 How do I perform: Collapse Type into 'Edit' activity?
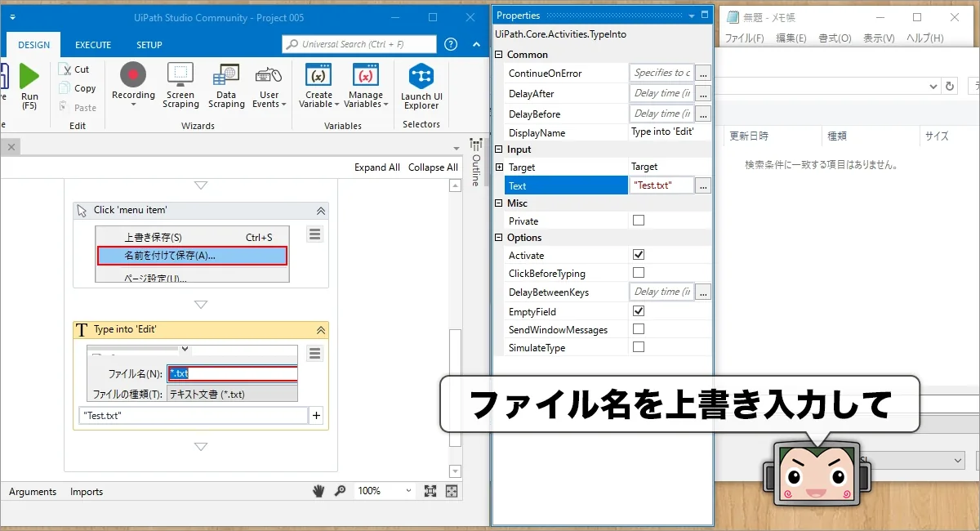tap(321, 330)
